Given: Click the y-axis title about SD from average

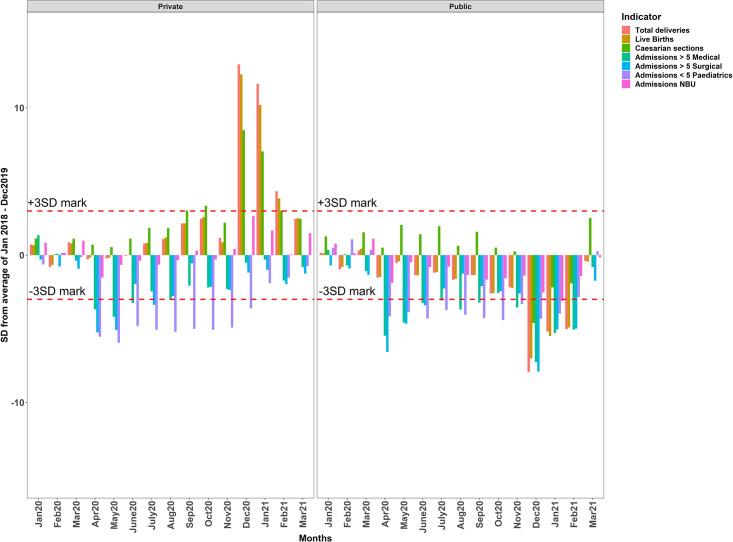Looking at the screenshot, I should pos(8,255).
